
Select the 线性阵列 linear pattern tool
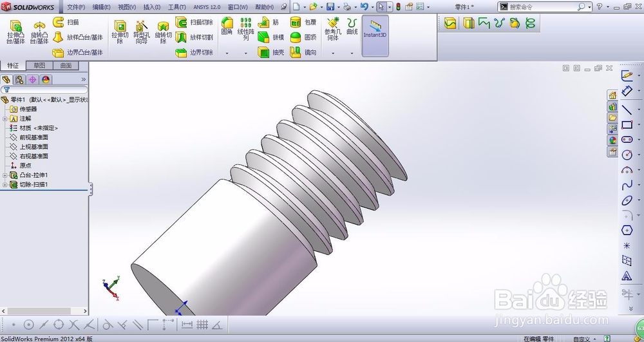tap(245, 29)
